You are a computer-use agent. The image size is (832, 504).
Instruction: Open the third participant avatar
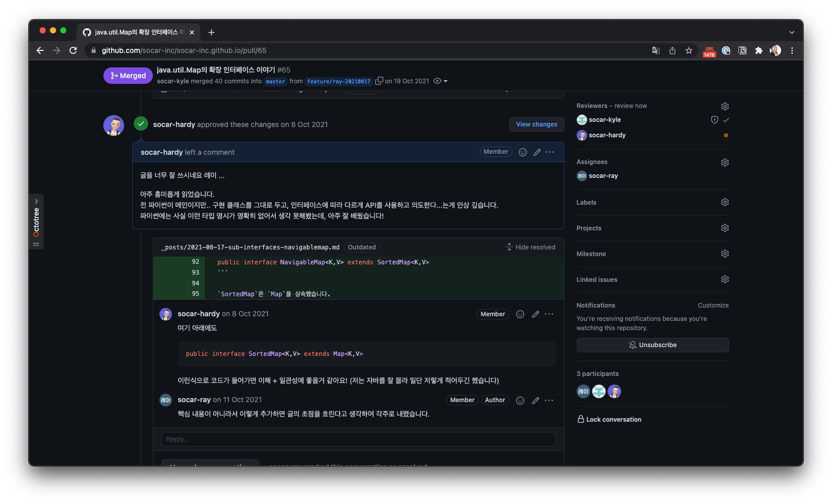(x=614, y=391)
